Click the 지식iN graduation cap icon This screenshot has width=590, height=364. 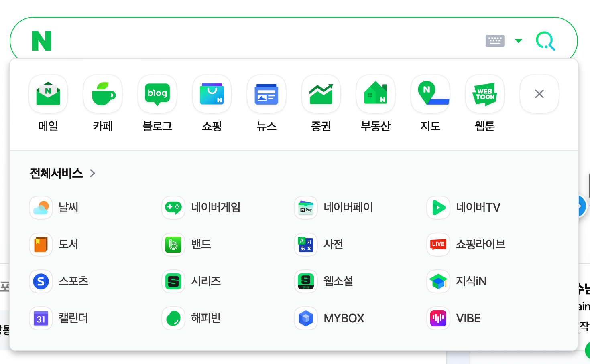(x=438, y=281)
